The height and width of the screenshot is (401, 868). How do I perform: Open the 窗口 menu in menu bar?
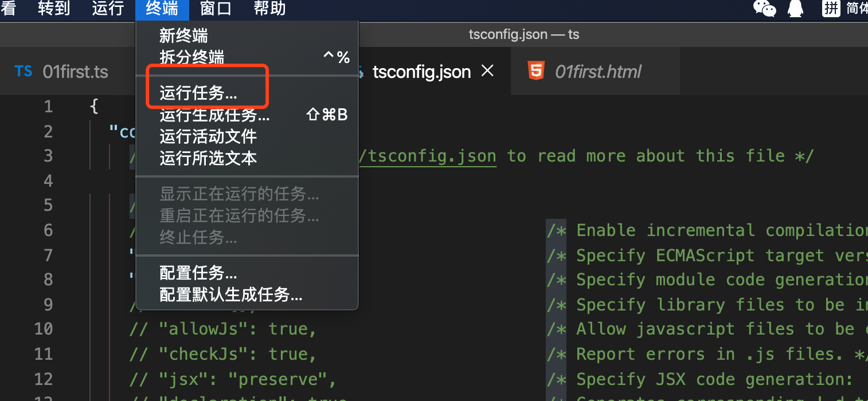click(216, 9)
